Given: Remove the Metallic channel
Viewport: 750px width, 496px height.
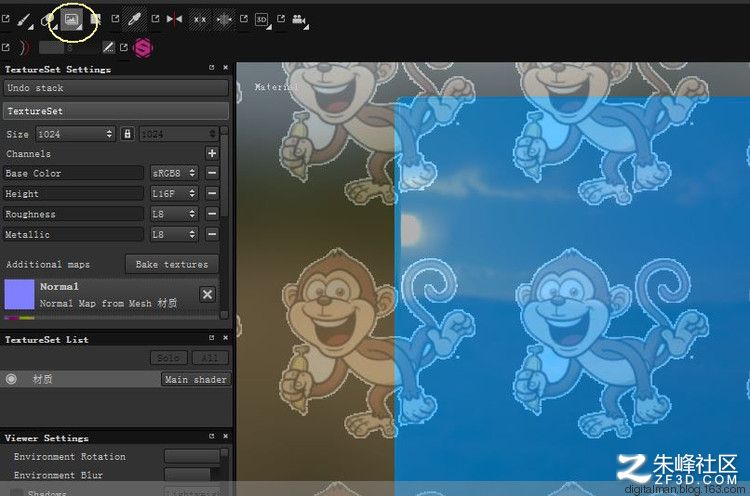Looking at the screenshot, I should point(212,234).
